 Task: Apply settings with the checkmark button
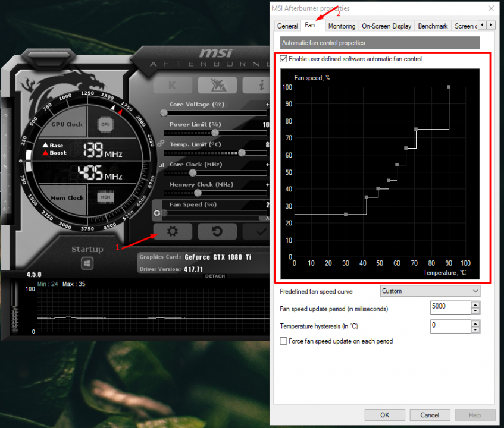256,231
